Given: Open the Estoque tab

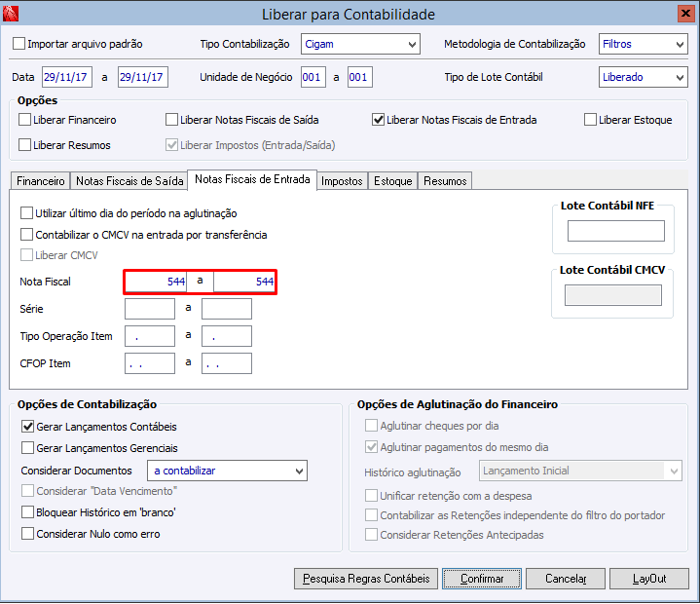Looking at the screenshot, I should 393,181.
